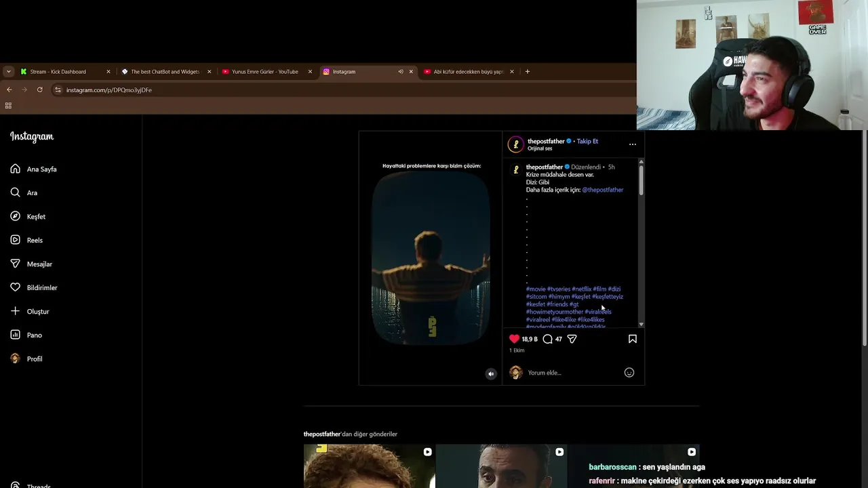The image size is (868, 488).
Task: Open Pano dashboard
Action: pos(26,335)
